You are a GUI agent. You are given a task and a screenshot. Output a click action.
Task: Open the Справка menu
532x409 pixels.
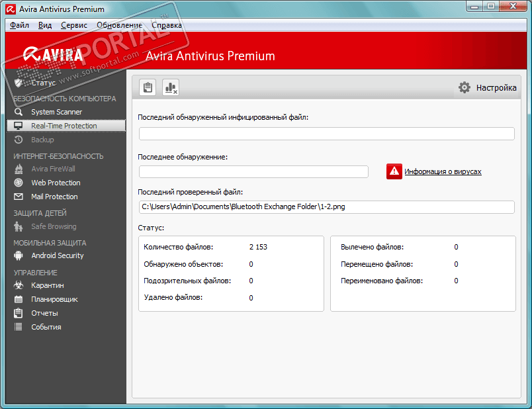pyautogui.click(x=167, y=25)
